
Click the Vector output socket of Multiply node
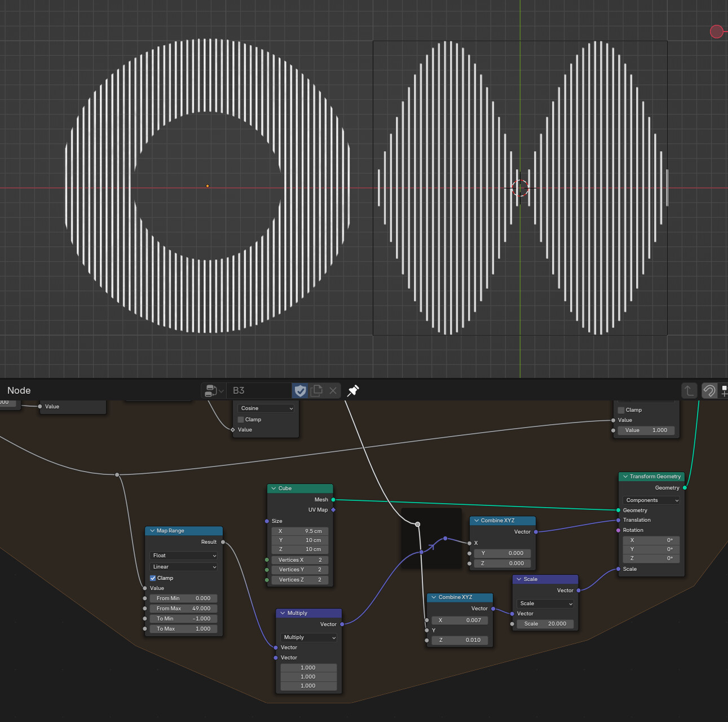tap(342, 624)
